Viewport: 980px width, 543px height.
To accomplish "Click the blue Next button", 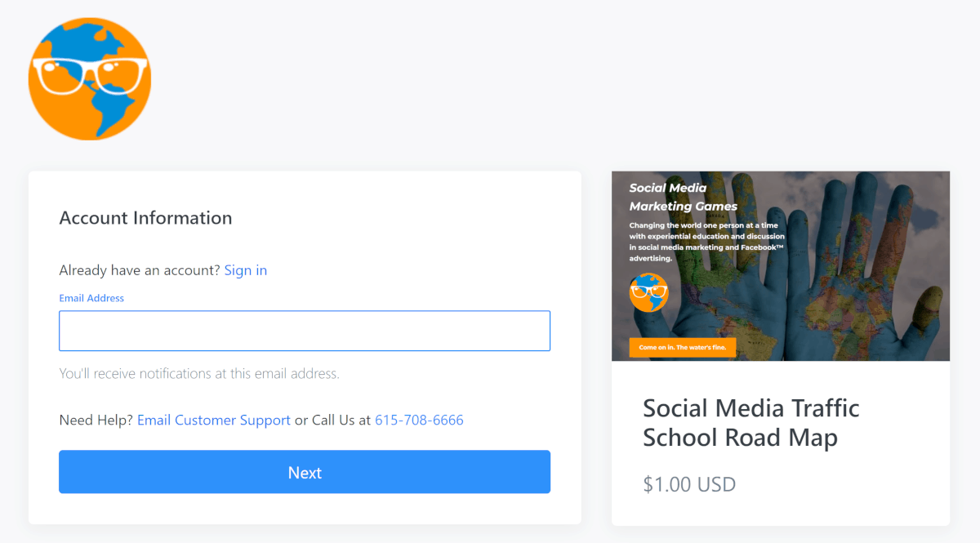I will (305, 472).
